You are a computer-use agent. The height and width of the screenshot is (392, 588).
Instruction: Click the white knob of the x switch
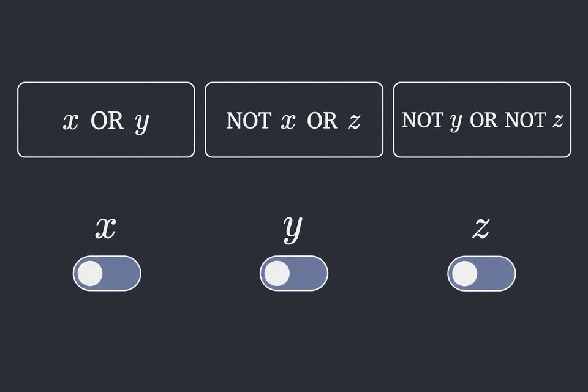coord(90,273)
